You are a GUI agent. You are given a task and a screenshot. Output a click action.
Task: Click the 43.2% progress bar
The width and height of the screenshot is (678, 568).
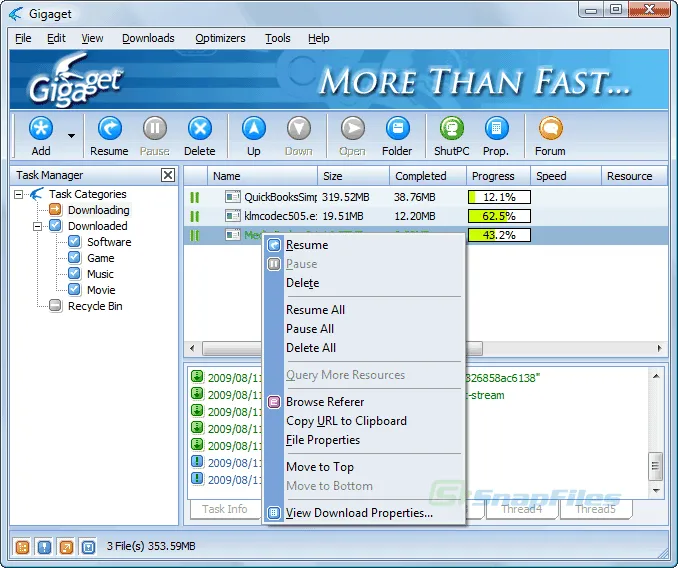pyautogui.click(x=499, y=235)
